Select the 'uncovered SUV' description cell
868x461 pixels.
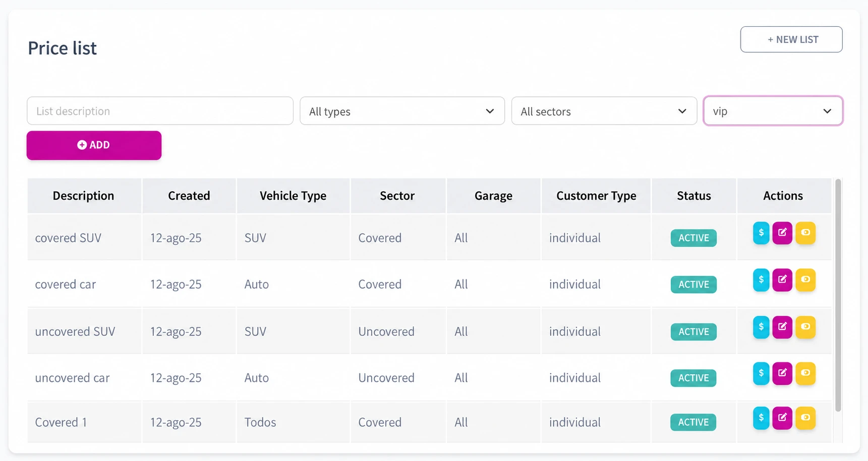point(84,331)
